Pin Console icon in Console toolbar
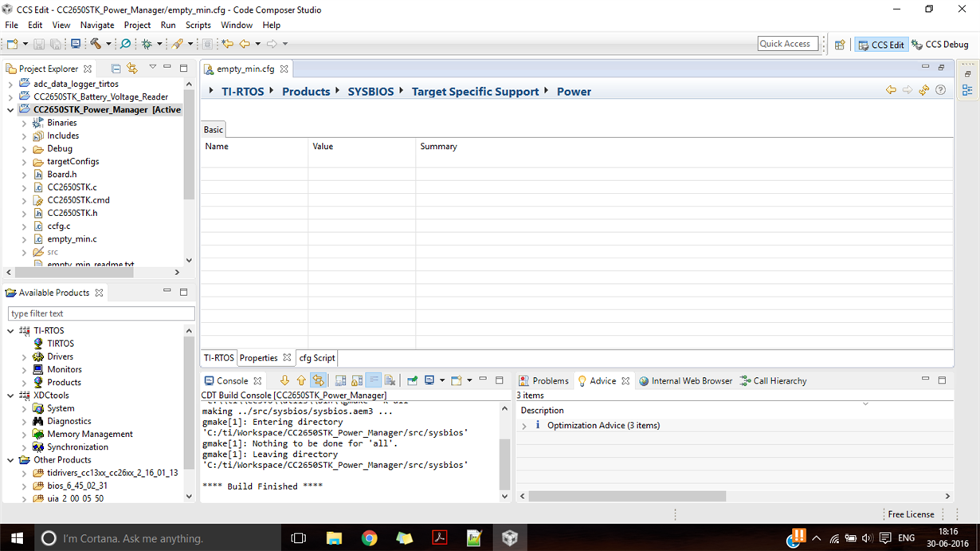980x551 pixels. pyautogui.click(x=412, y=381)
